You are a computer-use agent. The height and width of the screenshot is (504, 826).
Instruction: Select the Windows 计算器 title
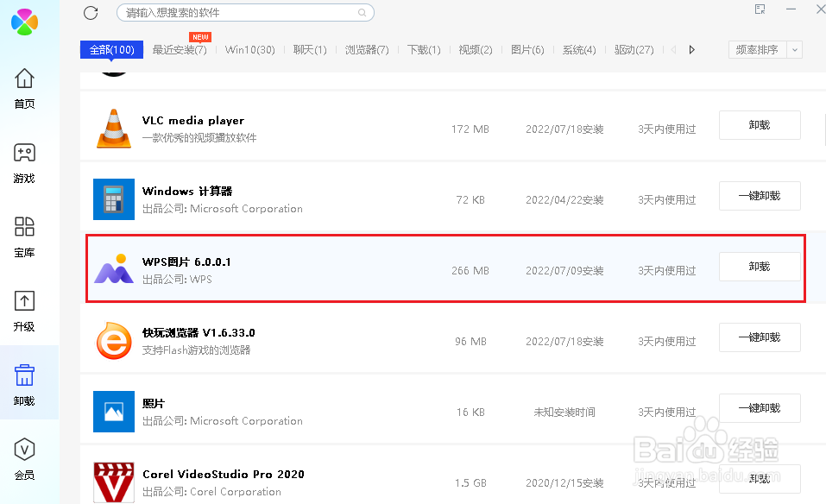(187, 192)
